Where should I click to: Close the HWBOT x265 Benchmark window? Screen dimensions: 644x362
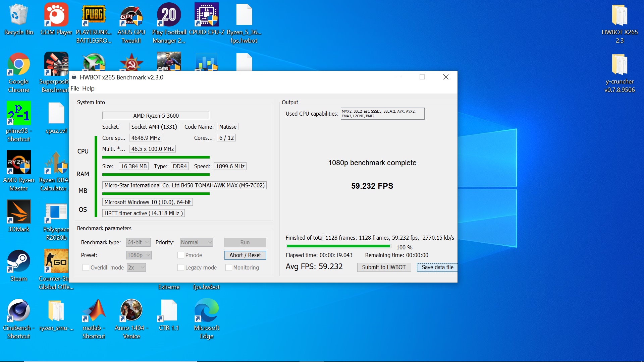446,77
